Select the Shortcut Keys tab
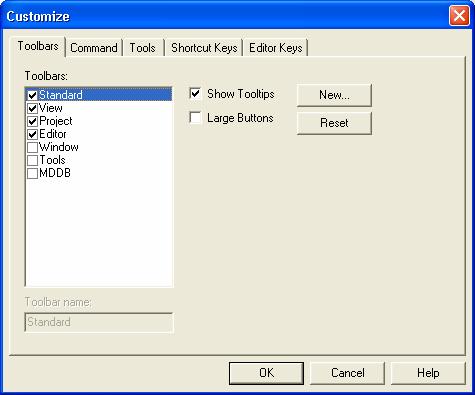Image resolution: width=475 pixels, height=395 pixels. (x=204, y=48)
